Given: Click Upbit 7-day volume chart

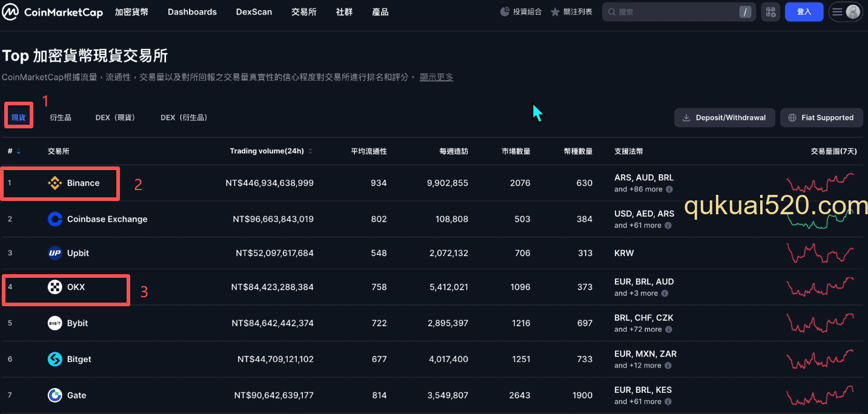Looking at the screenshot, I should coord(820,252).
